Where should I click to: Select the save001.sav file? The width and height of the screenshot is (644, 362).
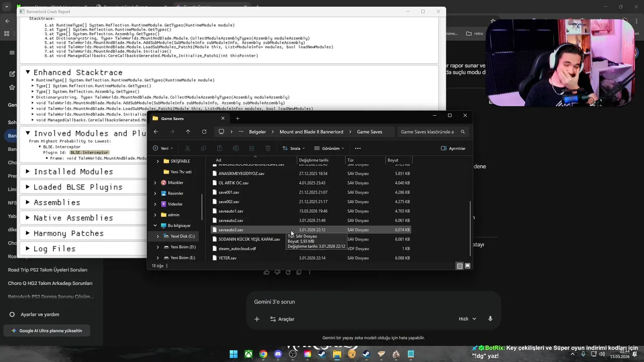311,192
